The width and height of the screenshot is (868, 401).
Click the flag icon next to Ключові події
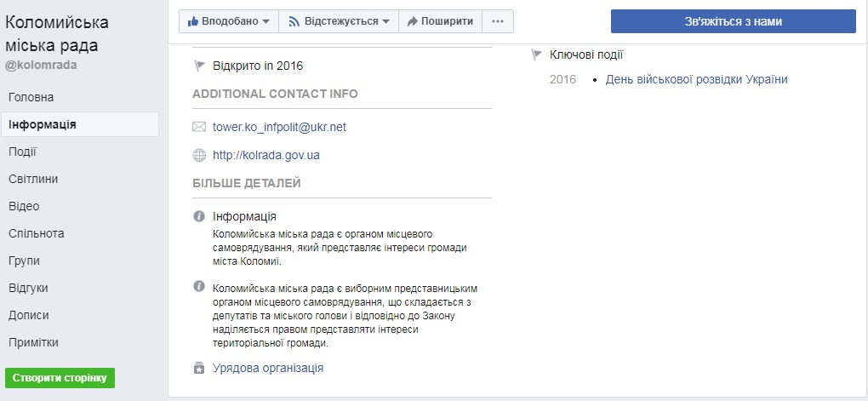[x=537, y=55]
